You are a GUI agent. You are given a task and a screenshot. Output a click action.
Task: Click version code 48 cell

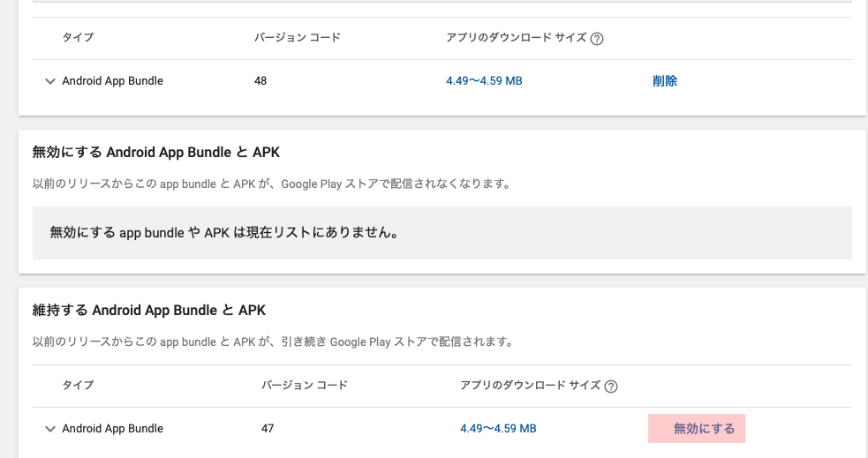[x=260, y=81]
